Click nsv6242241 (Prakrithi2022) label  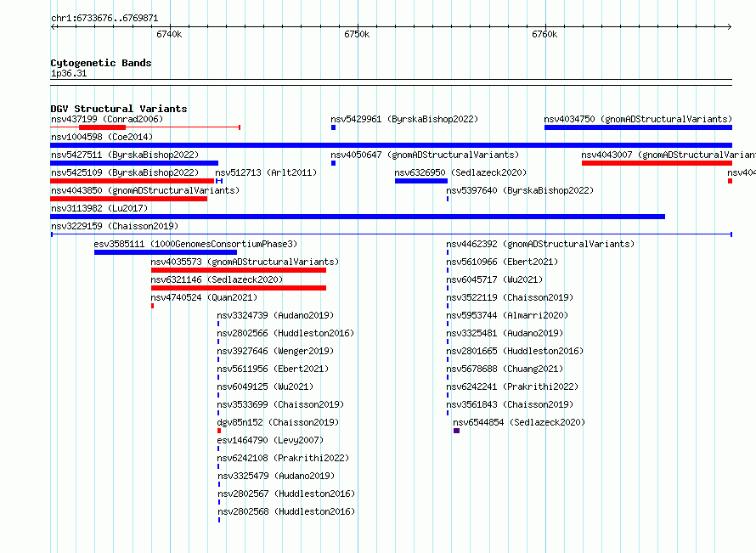pyautogui.click(x=512, y=387)
